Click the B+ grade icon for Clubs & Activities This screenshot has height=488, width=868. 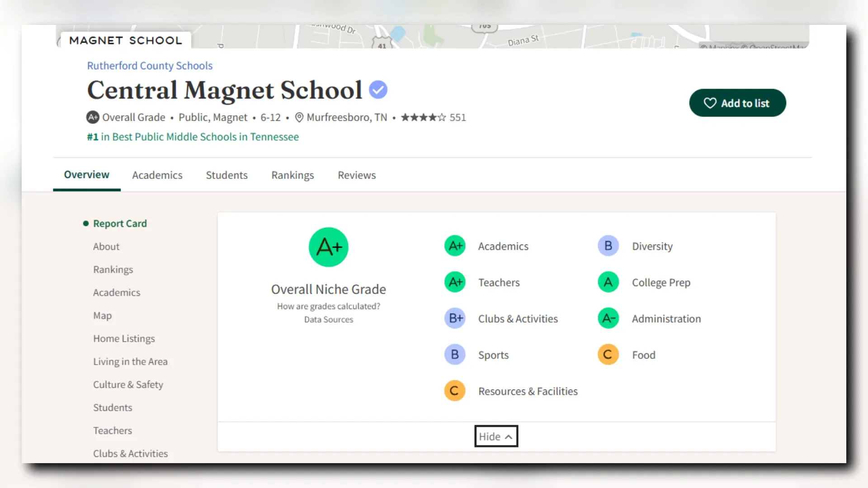click(455, 318)
